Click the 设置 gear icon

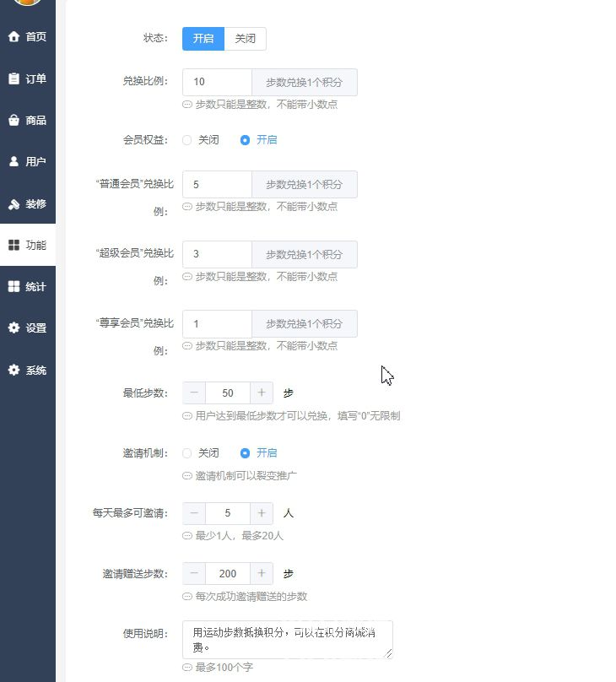[x=14, y=327]
